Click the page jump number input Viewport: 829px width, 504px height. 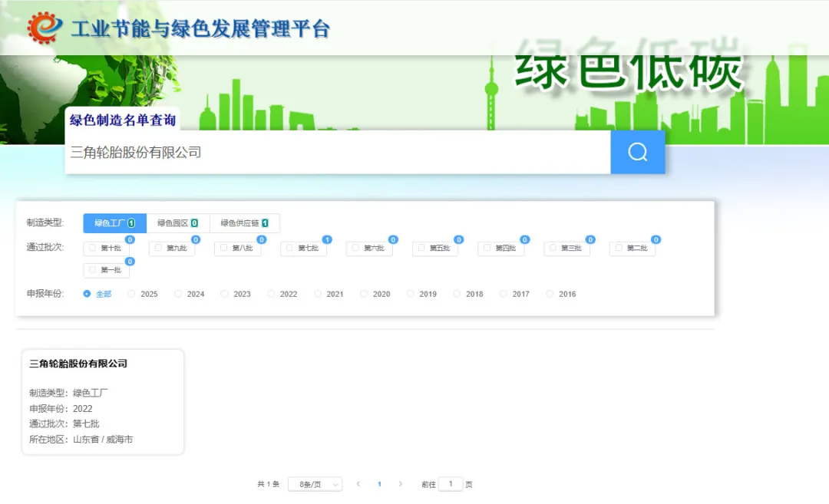[451, 484]
